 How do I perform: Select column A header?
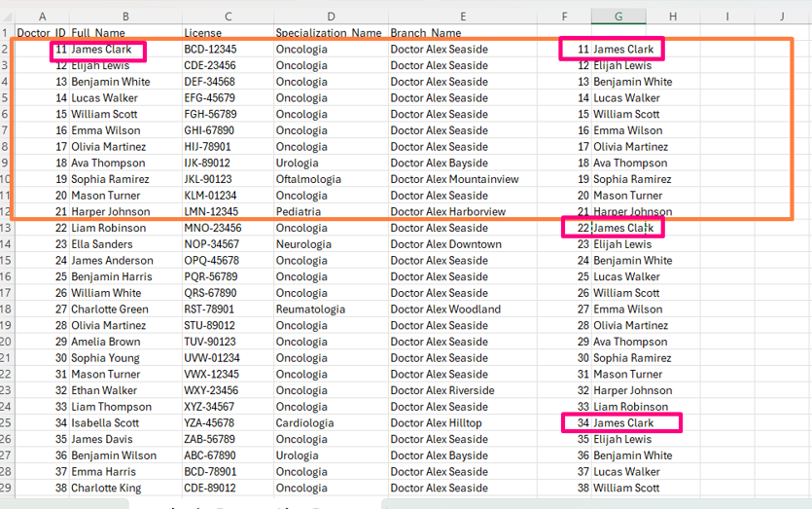pyautogui.click(x=42, y=17)
